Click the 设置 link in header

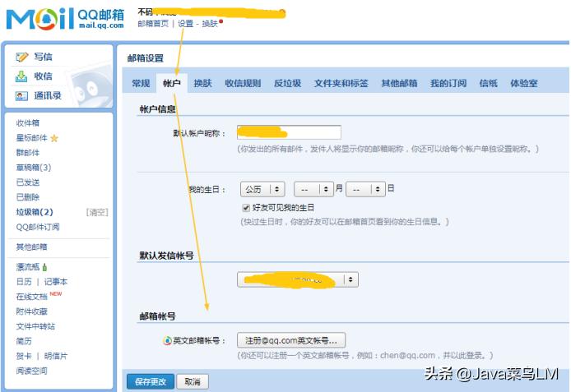185,24
